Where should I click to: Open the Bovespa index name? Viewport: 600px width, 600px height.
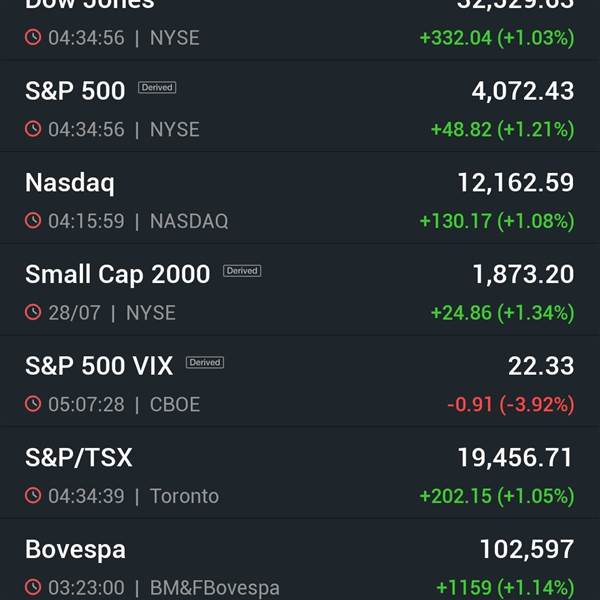click(73, 549)
